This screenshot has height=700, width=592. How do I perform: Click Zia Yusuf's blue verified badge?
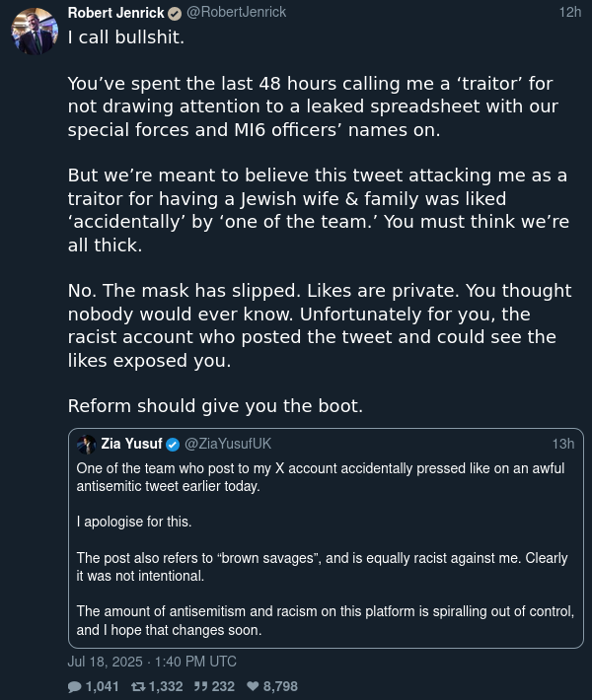[173, 445]
